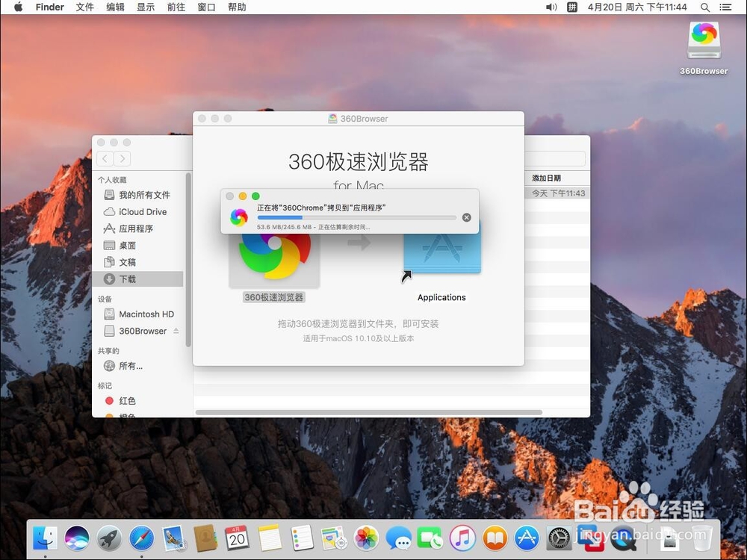Select 360Browser disk icon on desktop
The image size is (747, 560).
pos(704,41)
